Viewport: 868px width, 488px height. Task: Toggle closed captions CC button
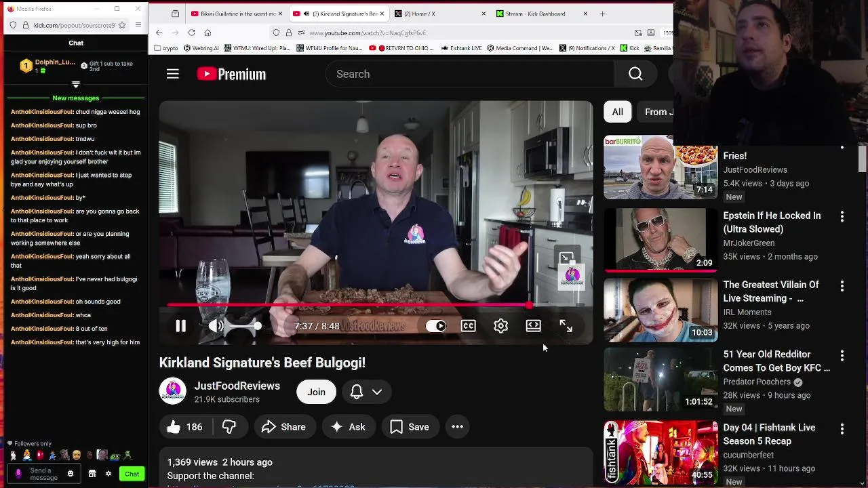[x=468, y=326]
